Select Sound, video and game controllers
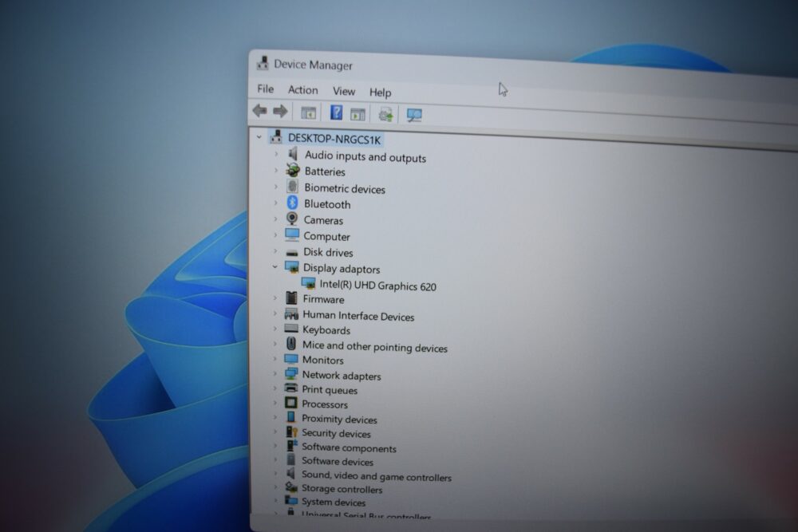The width and height of the screenshot is (798, 532). pyautogui.click(x=377, y=476)
